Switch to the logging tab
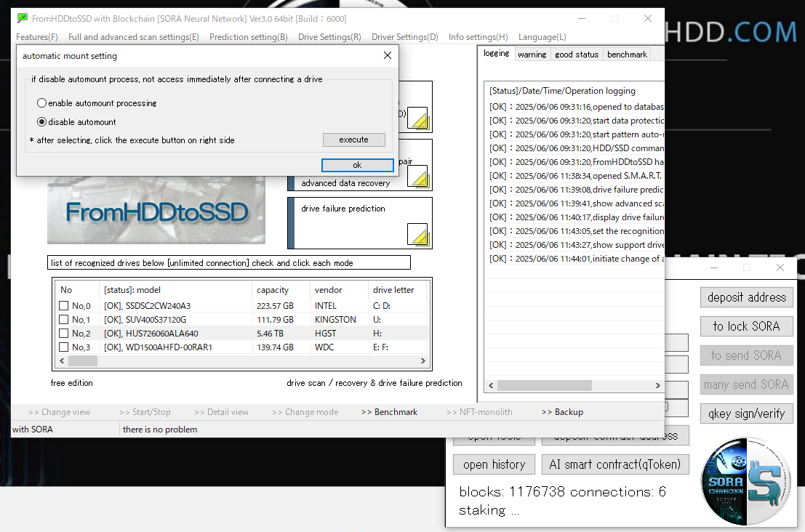The width and height of the screenshot is (805, 532). click(x=497, y=53)
